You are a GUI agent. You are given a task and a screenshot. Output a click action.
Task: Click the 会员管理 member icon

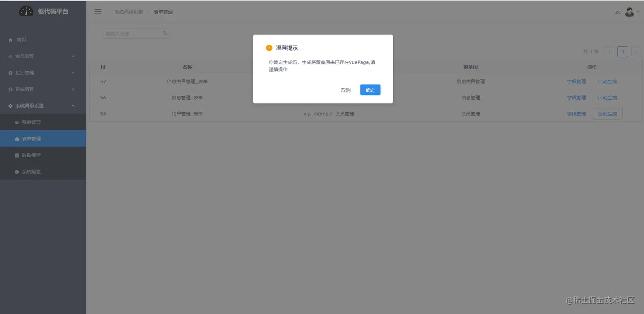[10, 56]
